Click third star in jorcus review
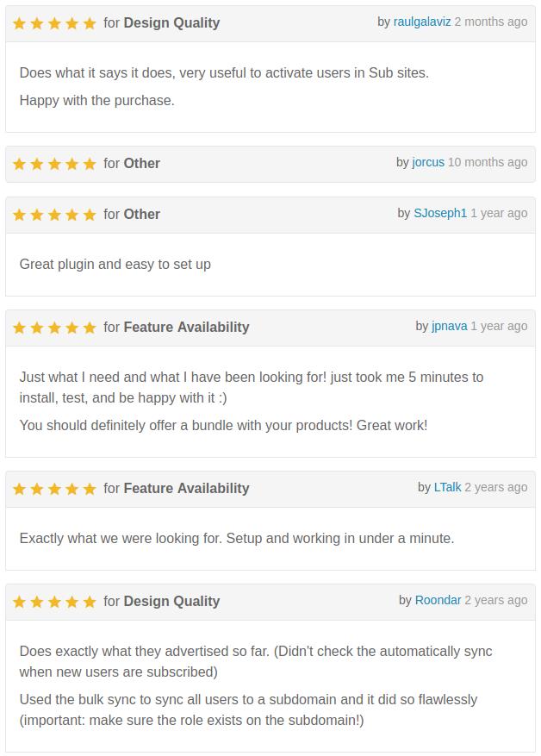Image resolution: width=541 pixels, height=756 pixels. pyautogui.click(x=54, y=164)
